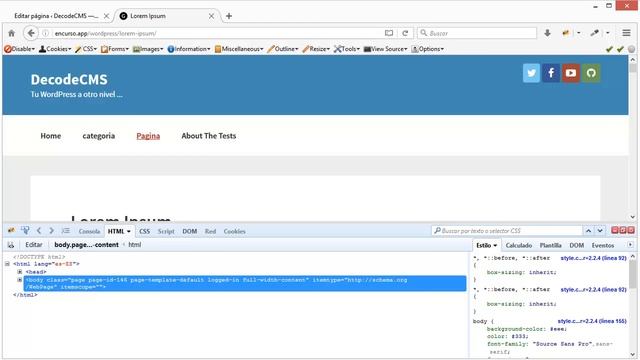
Task: Open the Home navigation link
Action: [51, 136]
